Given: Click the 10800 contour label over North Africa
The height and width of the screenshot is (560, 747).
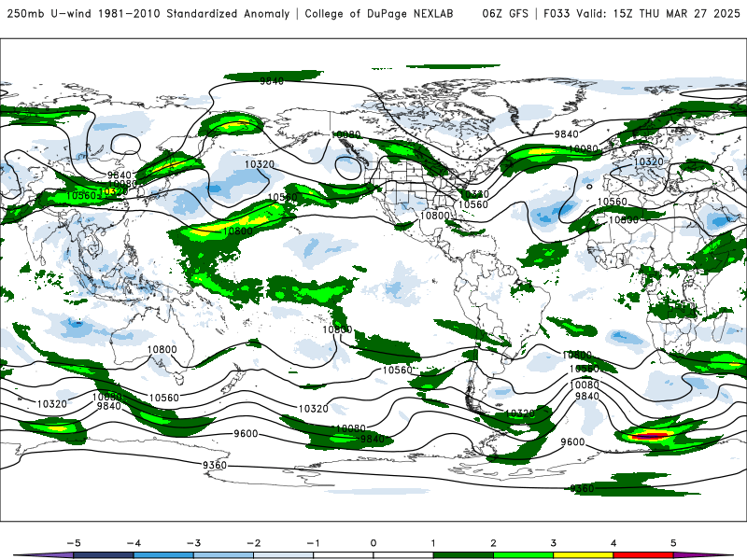Looking at the screenshot, I should (624, 219).
